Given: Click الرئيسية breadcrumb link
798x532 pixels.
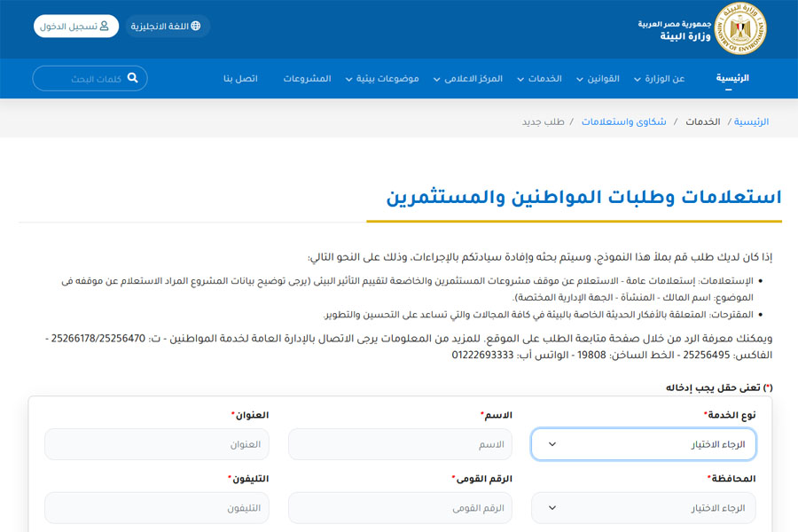Looking at the screenshot, I should click(752, 121).
